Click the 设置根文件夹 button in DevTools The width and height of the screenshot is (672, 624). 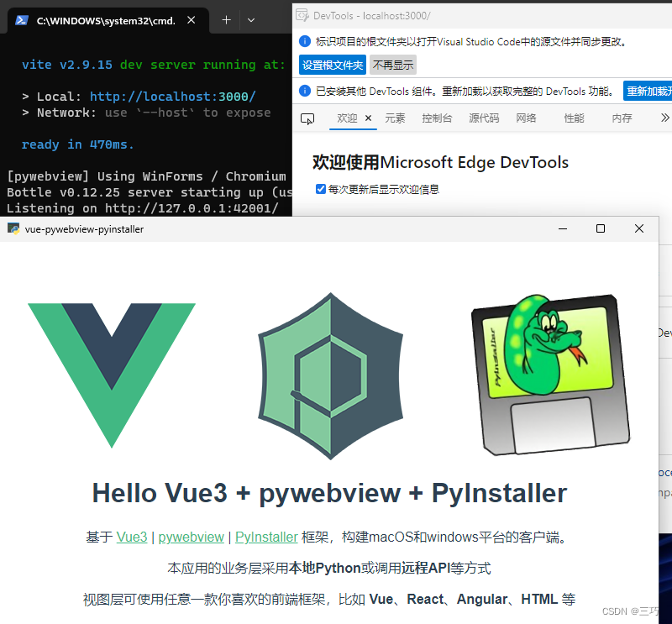(x=333, y=65)
